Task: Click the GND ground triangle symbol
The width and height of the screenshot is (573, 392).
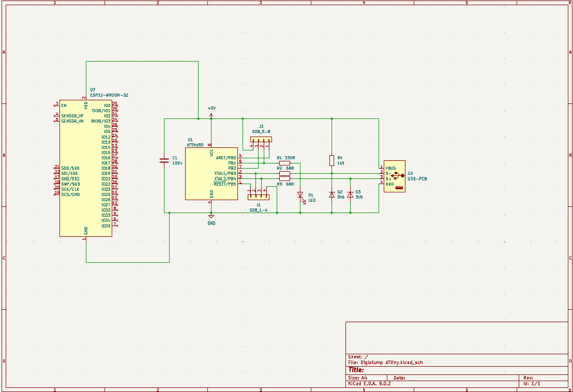Action: point(211,217)
